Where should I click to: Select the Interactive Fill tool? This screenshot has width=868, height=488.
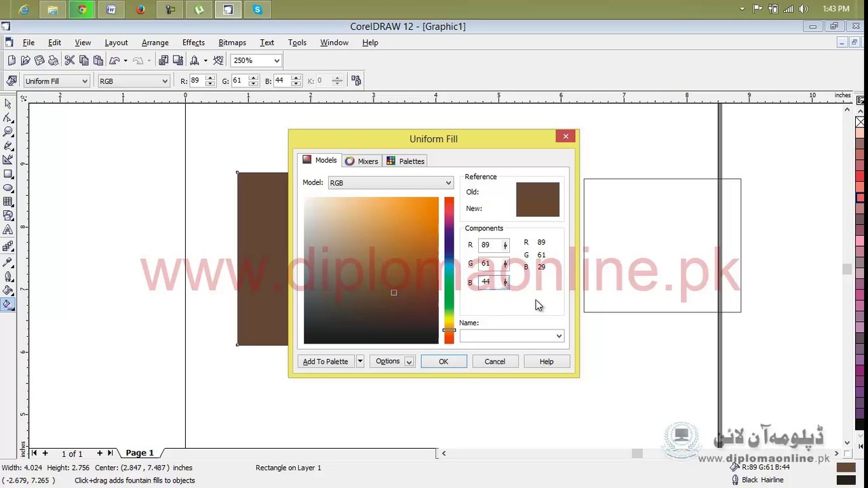[8, 305]
